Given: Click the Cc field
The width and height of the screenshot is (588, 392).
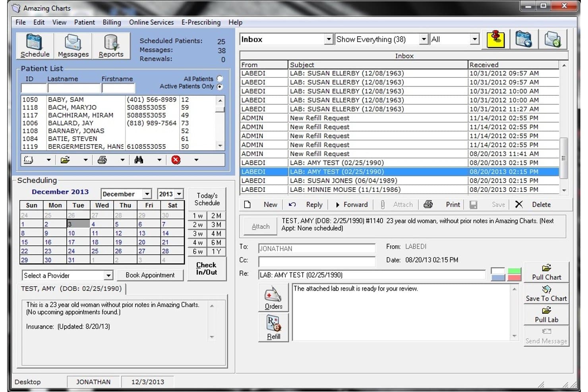Looking at the screenshot, I should point(317,262).
